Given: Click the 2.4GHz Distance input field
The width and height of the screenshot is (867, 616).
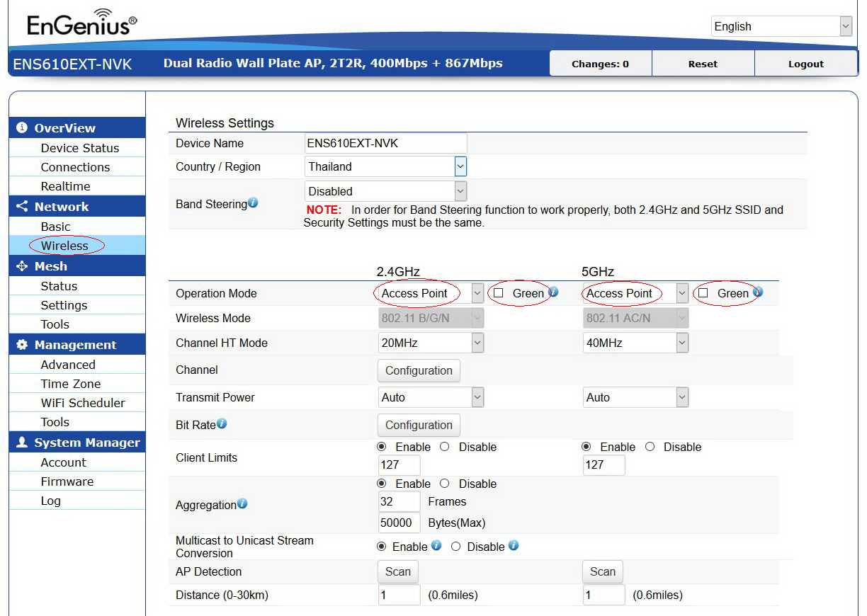Looking at the screenshot, I should pos(399,595).
